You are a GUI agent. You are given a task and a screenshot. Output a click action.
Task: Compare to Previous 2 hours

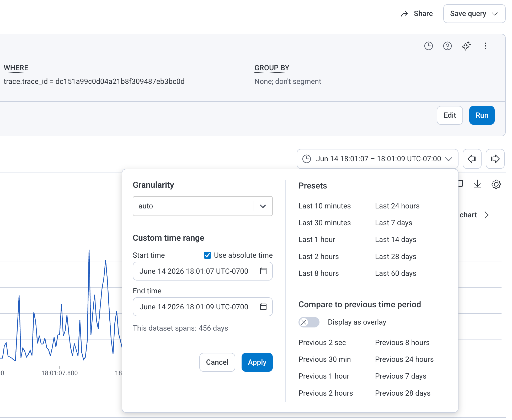pyautogui.click(x=326, y=393)
